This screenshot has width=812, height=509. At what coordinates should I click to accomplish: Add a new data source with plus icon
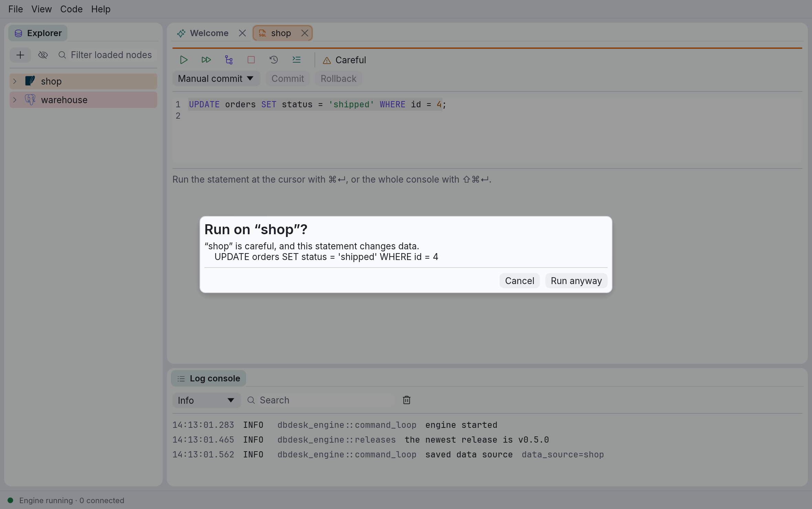[x=20, y=55]
